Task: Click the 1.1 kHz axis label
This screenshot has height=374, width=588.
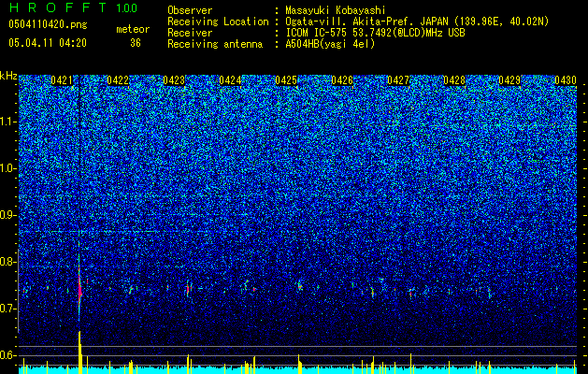Action: 8,122
